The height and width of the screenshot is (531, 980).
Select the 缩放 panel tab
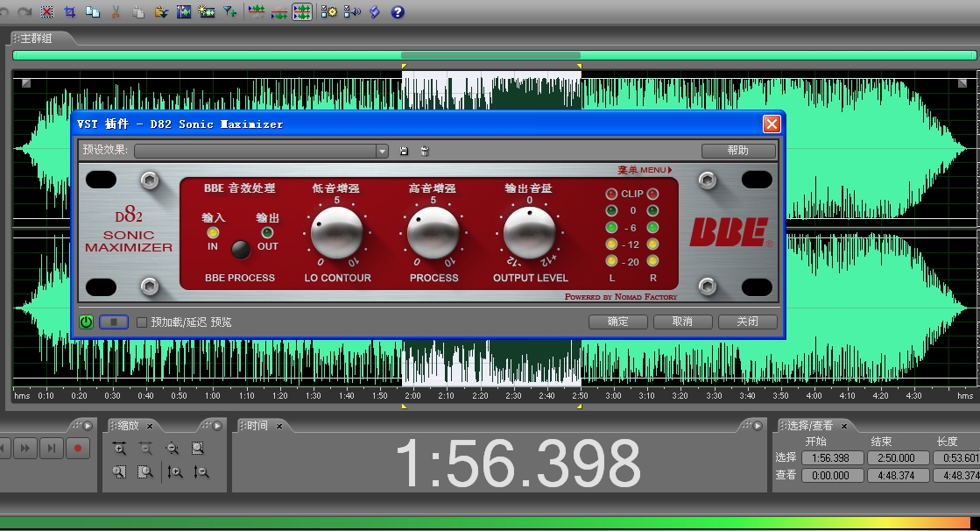click(128, 426)
